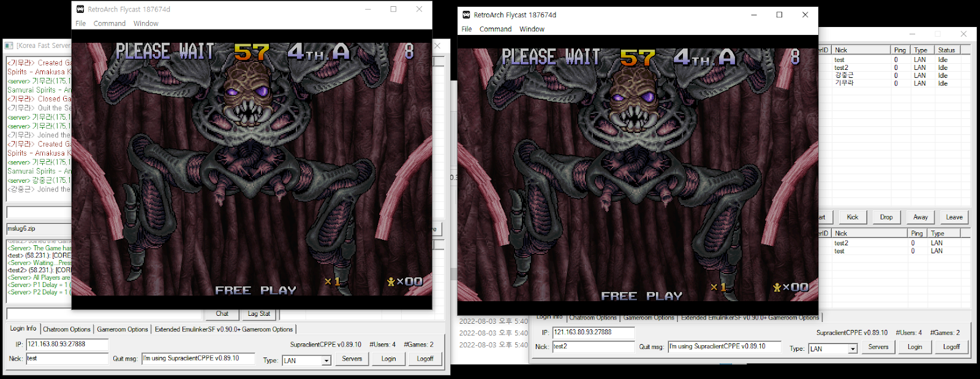This screenshot has width=980, height=379.
Task: Expand the Type LAN dropdown in the 'test' client
Action: click(x=326, y=361)
